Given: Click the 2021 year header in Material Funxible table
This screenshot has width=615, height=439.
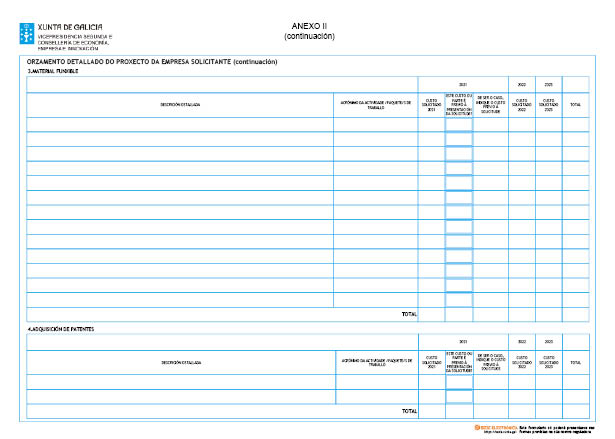Looking at the screenshot, I should 463,85.
